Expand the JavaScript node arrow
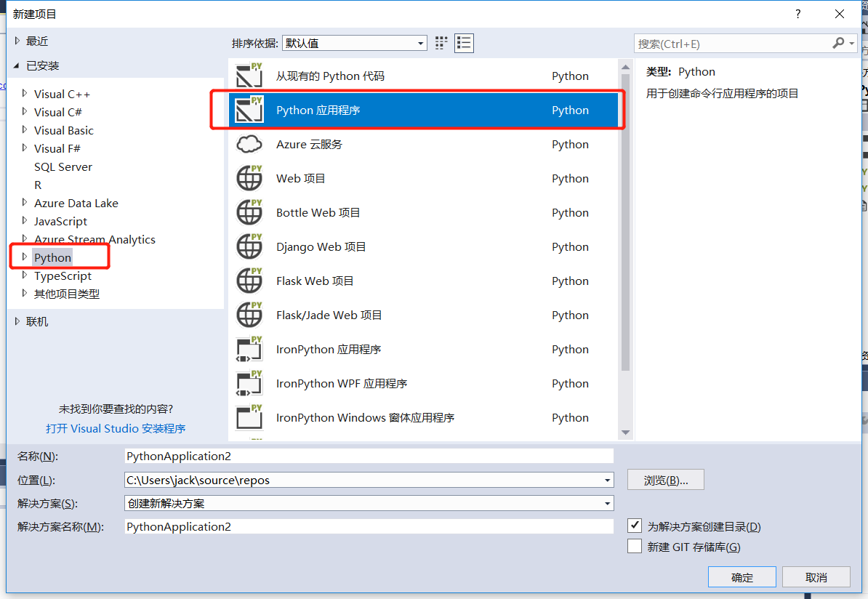This screenshot has height=599, width=868. [25, 220]
